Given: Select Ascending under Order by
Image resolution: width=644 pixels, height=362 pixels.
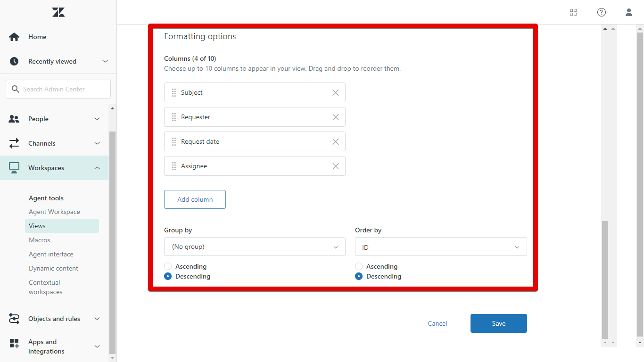Looking at the screenshot, I should 359,266.
